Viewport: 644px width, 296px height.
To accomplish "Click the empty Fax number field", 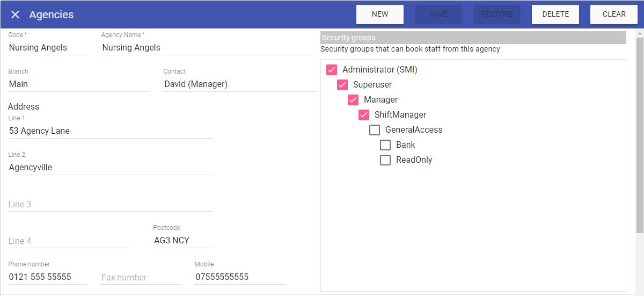I will 141,277.
